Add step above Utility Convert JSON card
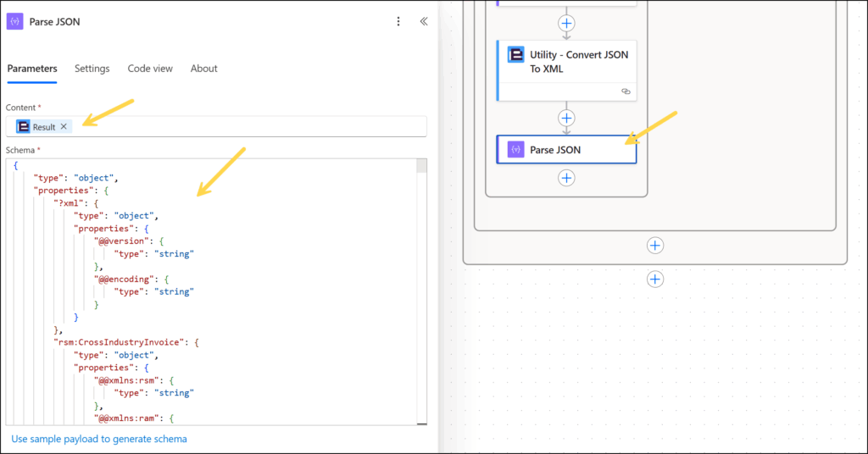The width and height of the screenshot is (868, 454). click(x=566, y=23)
